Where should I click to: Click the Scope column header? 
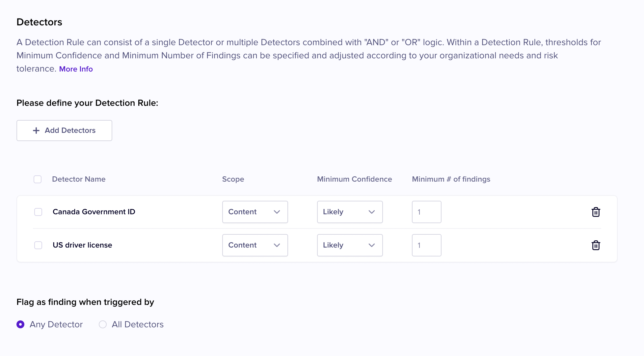[x=233, y=179]
